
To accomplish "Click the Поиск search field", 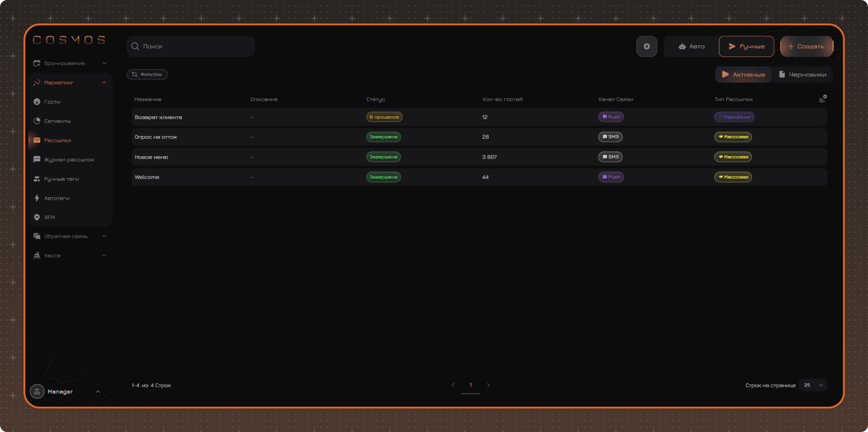I will (191, 47).
